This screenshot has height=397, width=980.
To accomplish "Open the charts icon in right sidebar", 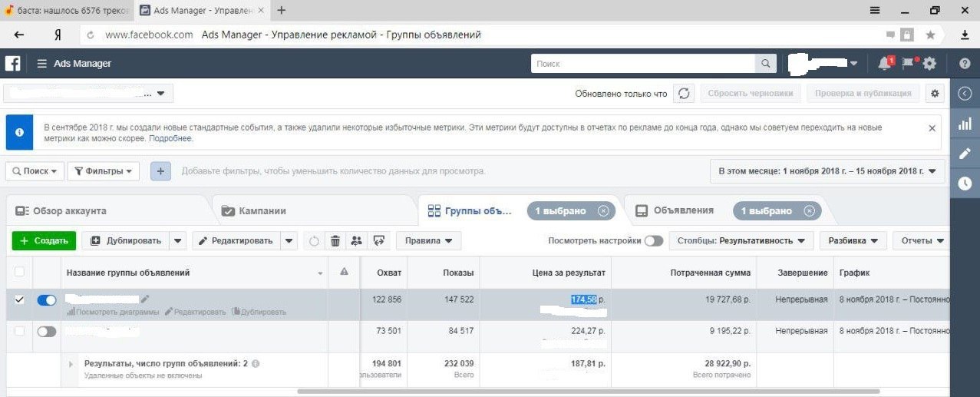I will [965, 124].
